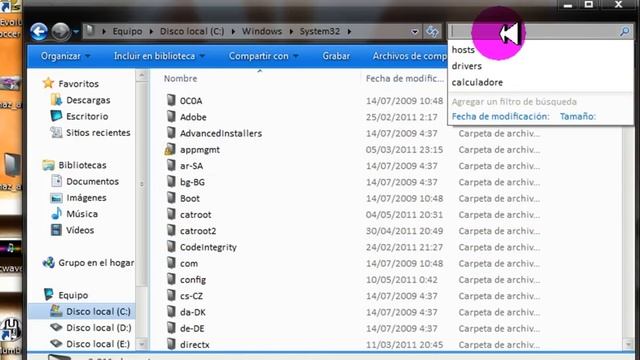640x360 pixels.
Task: Open 'Compartir con' dropdown
Action: 264,56
